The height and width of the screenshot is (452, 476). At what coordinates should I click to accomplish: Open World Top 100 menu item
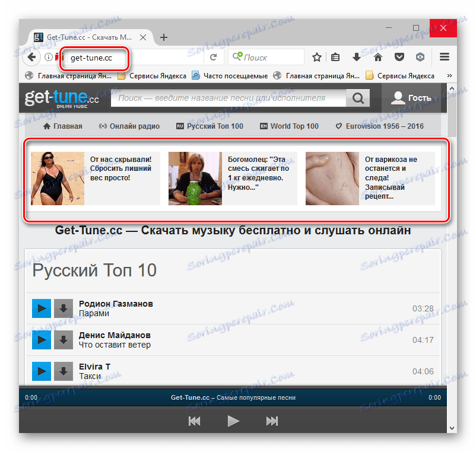pos(289,126)
